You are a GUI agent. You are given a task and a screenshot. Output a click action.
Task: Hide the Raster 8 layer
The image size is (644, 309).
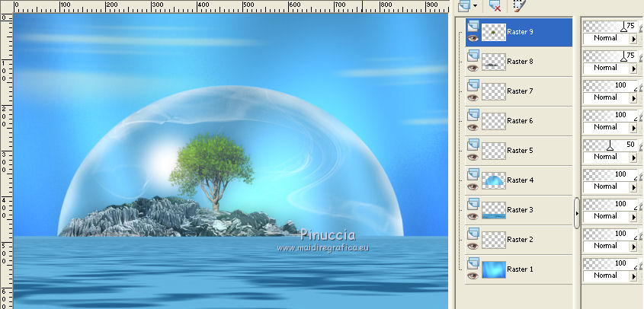point(473,68)
